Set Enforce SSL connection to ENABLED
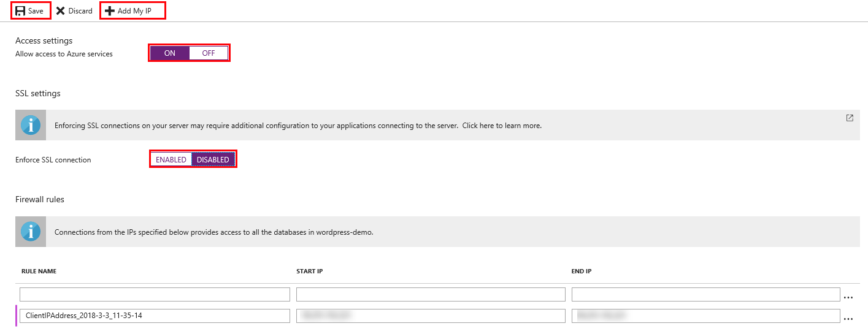 point(171,160)
